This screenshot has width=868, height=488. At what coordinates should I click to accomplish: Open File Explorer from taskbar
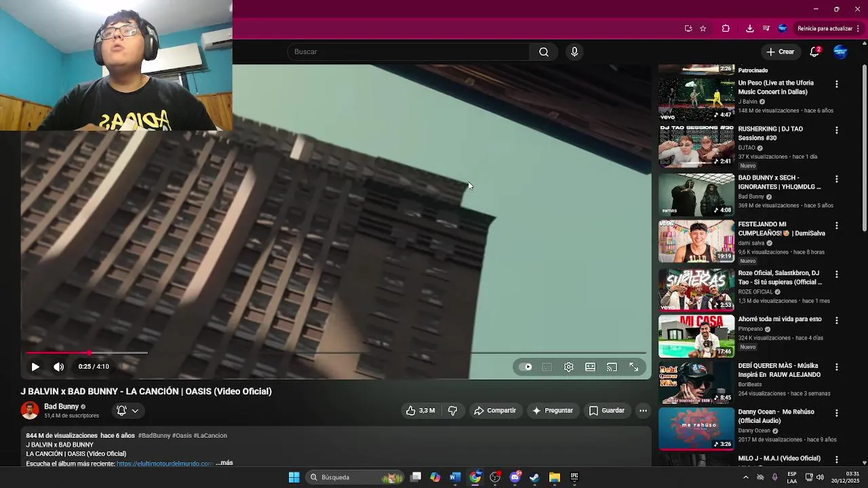tap(554, 477)
